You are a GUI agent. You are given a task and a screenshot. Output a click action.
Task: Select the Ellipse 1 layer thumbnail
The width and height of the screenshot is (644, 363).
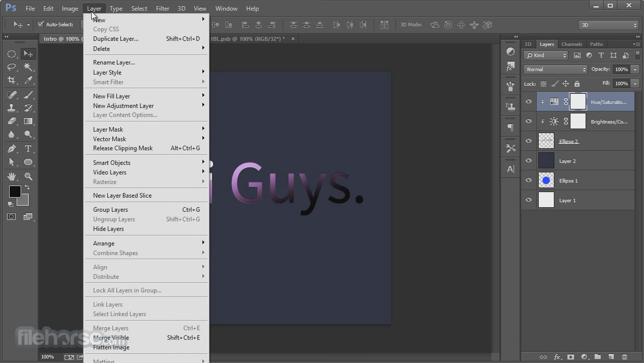click(546, 180)
